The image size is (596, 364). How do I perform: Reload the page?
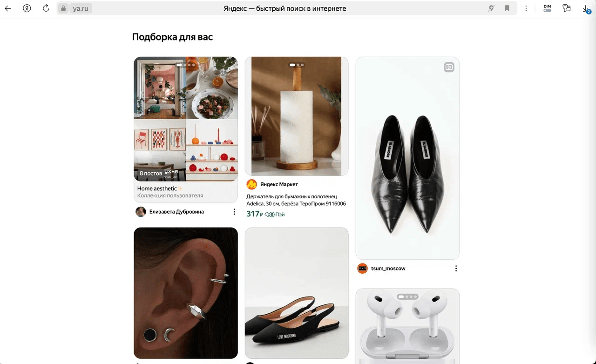click(x=46, y=8)
